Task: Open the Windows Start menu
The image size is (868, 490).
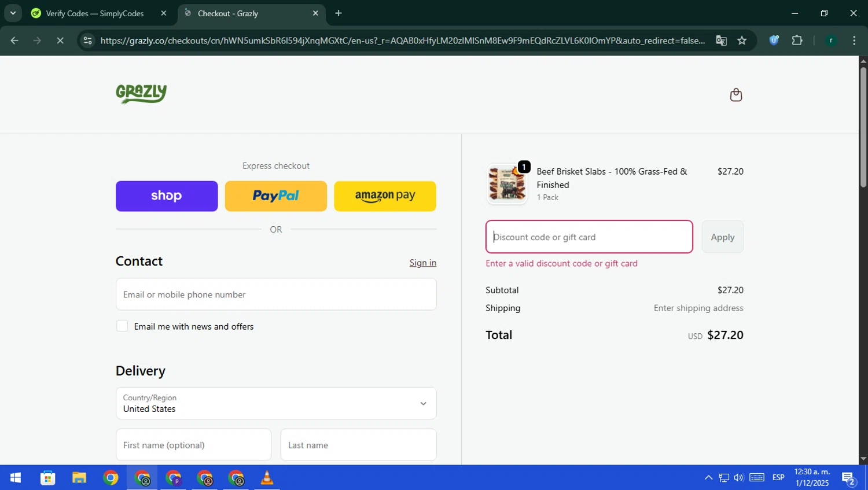Action: pyautogui.click(x=16, y=478)
